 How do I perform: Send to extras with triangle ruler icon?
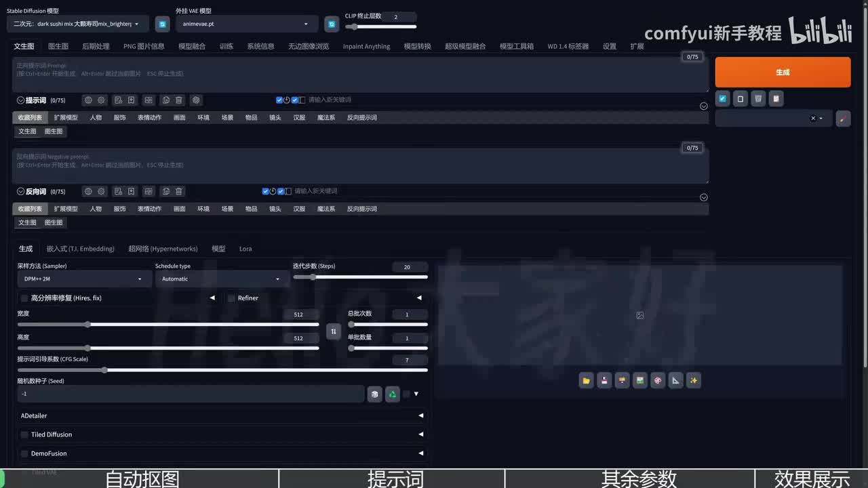[x=675, y=380]
